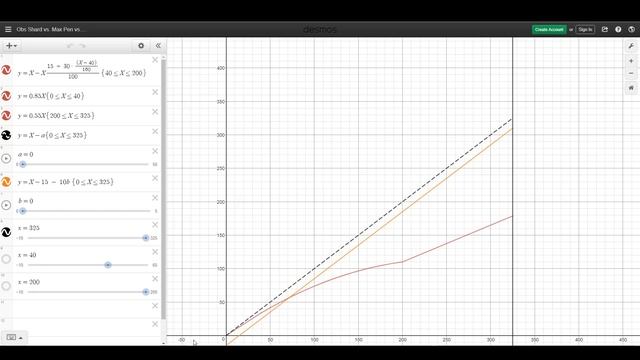Reset graph to default home view

tap(631, 88)
